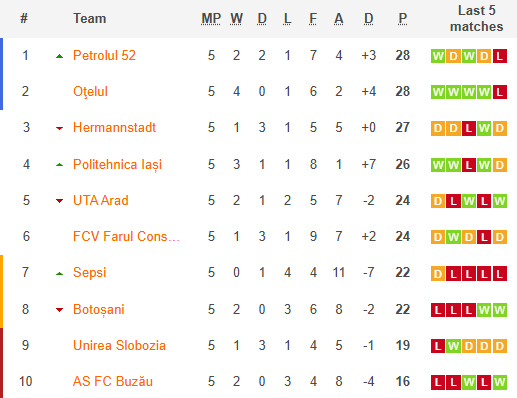This screenshot has width=517, height=398.
Task: Click the last W badge in AS FC Buzău row
Action: point(500,382)
